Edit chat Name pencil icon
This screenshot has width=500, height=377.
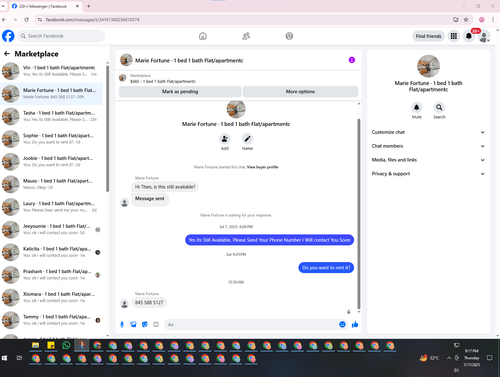click(247, 139)
